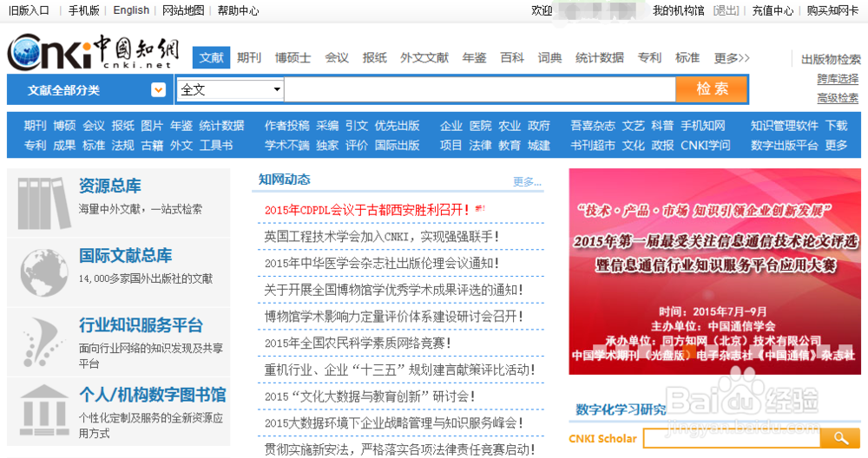Open 资源总库 heading link

click(x=109, y=186)
